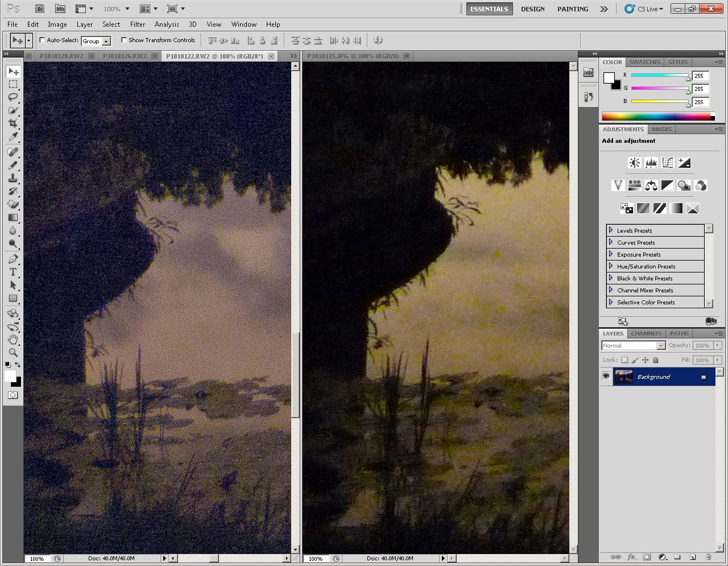728x566 pixels.
Task: Select the Crop tool
Action: click(13, 123)
